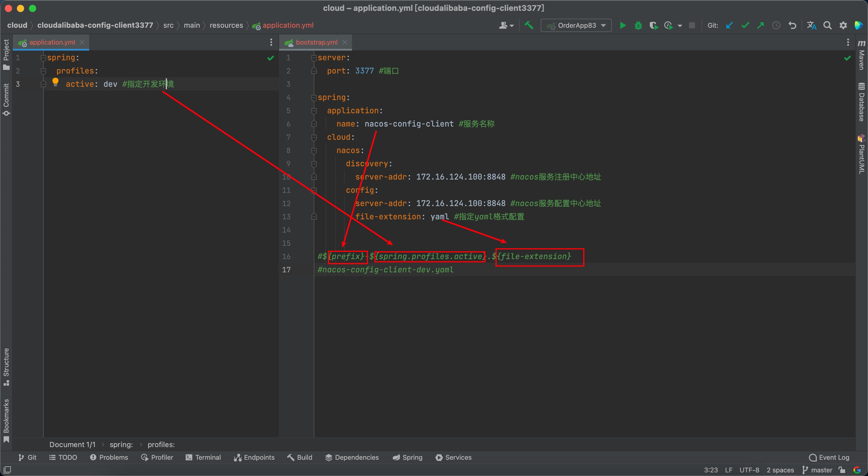The width and height of the screenshot is (868, 476).
Task: Click the Stop process square icon
Action: coord(692,25)
